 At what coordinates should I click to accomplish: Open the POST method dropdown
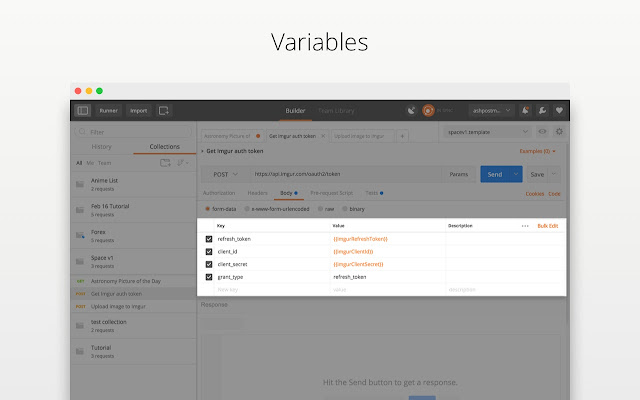pos(225,174)
